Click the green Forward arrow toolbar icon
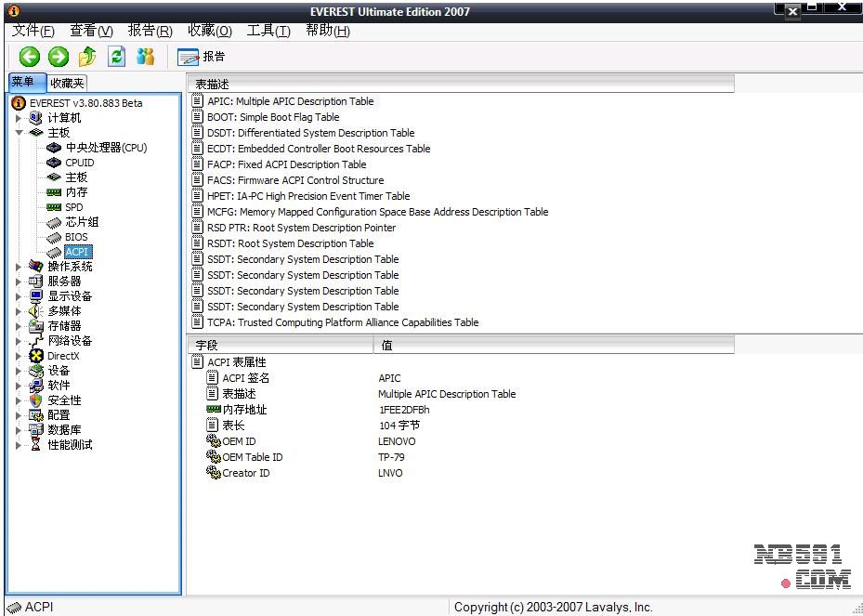Image resolution: width=863 pixels, height=616 pixels. [59, 57]
